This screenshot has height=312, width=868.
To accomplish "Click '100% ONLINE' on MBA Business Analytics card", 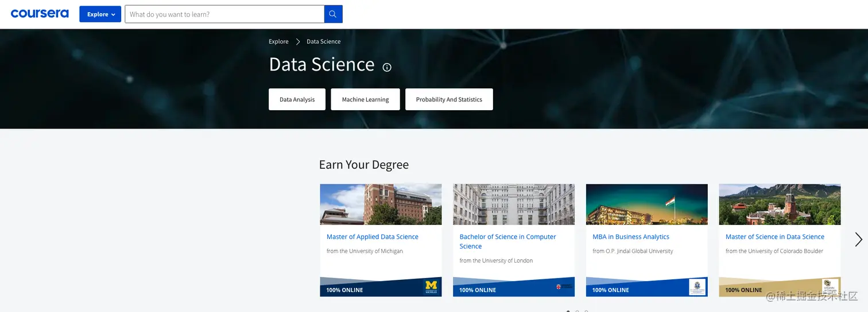I will click(x=611, y=290).
